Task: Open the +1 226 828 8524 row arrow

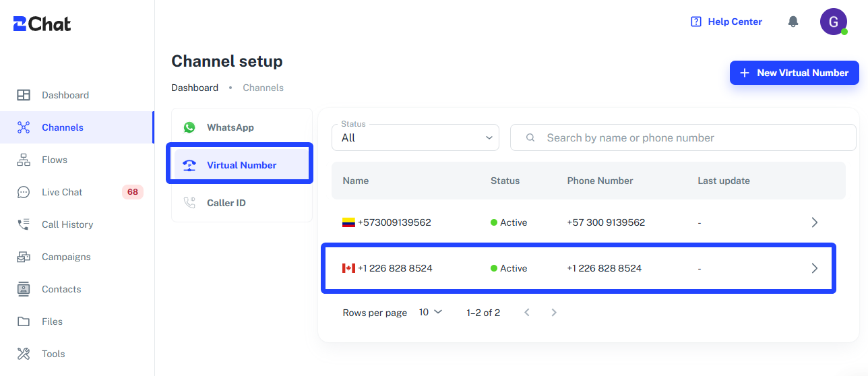Action: point(814,268)
